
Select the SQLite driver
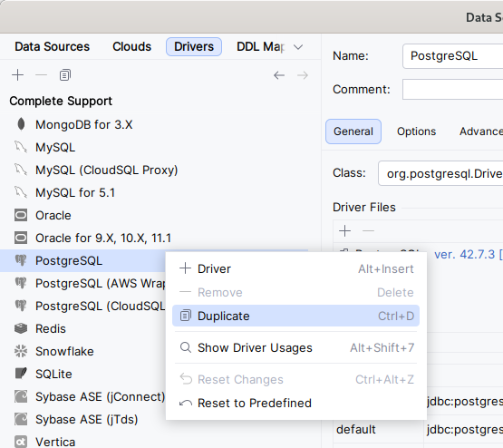click(x=82, y=375)
